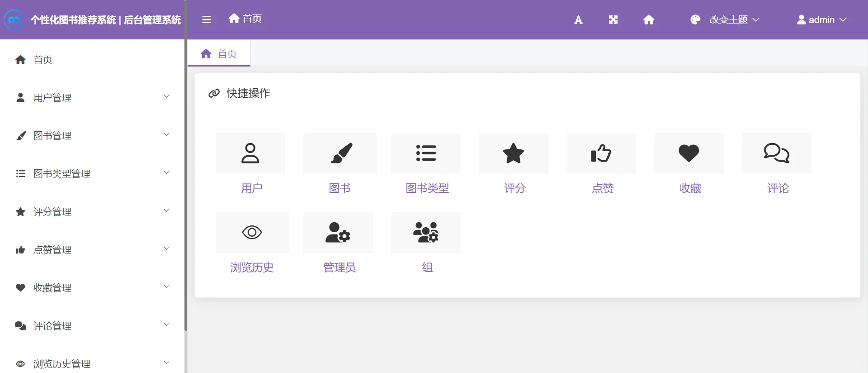Click the brush icon beside 图书管理
This screenshot has height=373, width=868.
[x=21, y=135]
